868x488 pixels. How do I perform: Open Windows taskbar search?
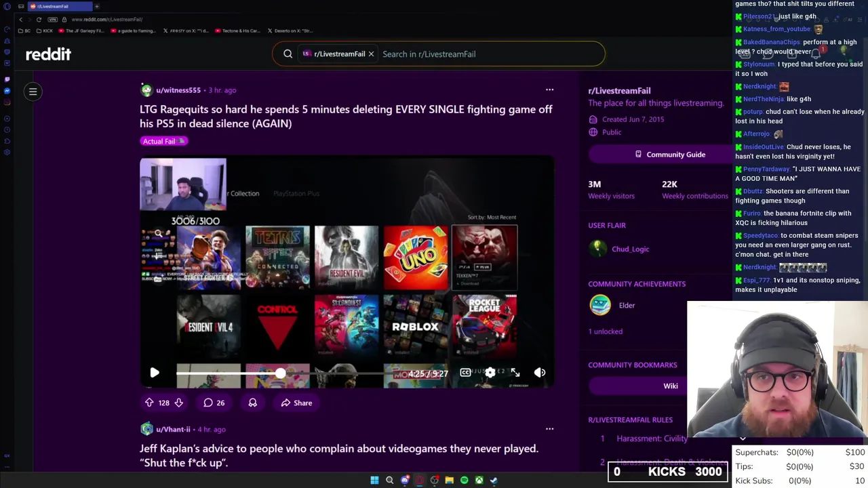(389, 480)
